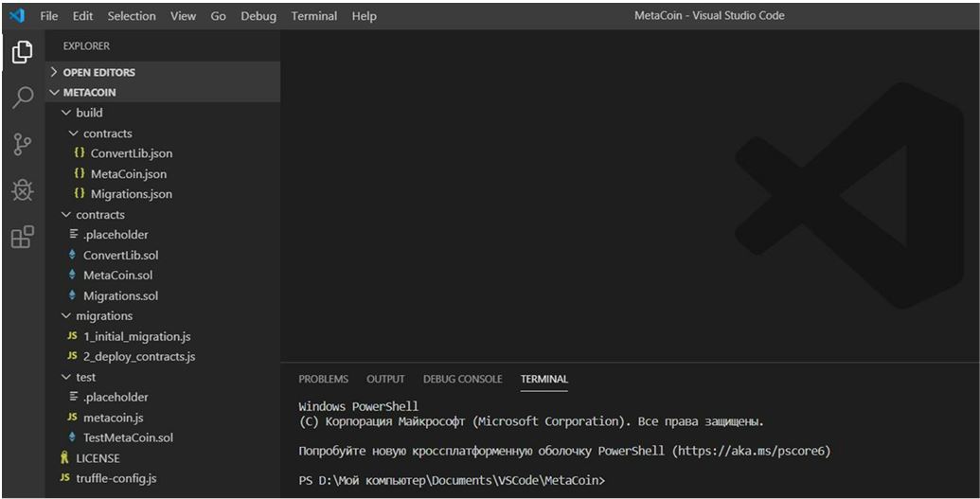The height and width of the screenshot is (499, 980).
Task: Collapse the build folder
Action: click(x=88, y=113)
